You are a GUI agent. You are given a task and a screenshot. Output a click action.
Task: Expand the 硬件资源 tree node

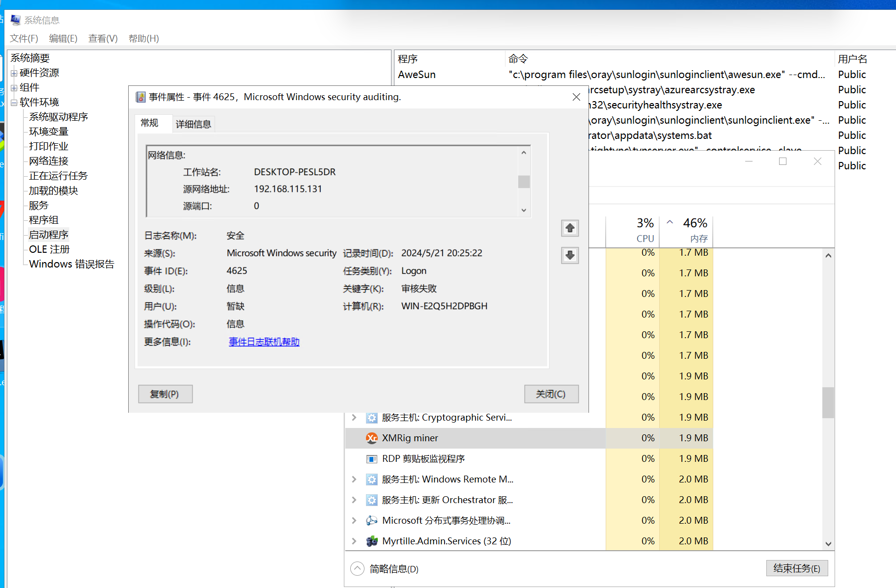[14, 73]
